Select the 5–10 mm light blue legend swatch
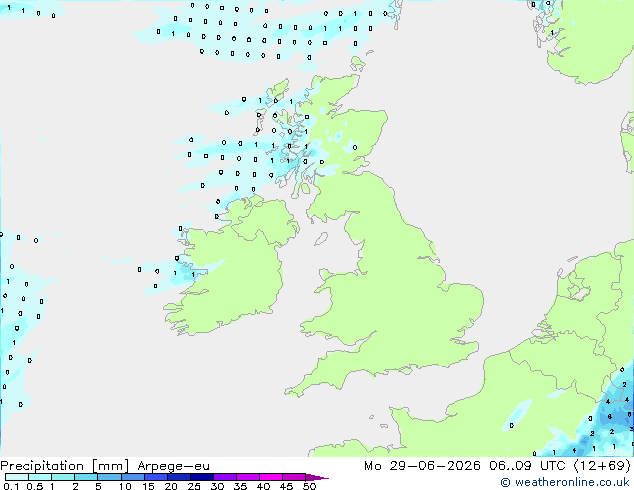 pos(109,477)
